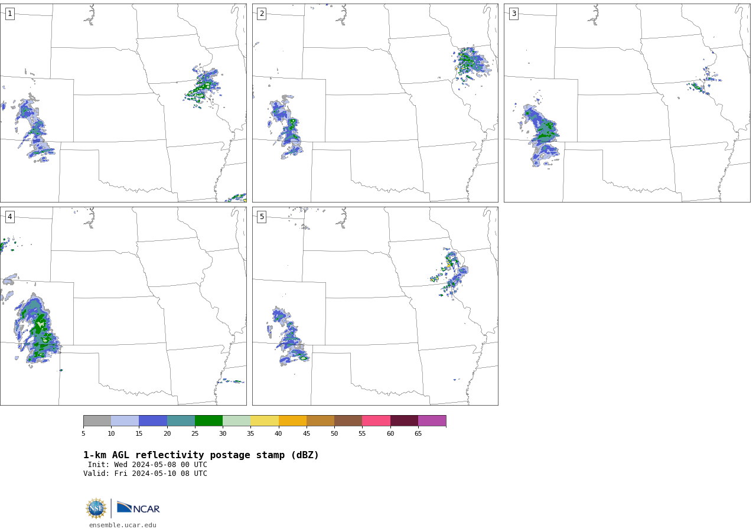This screenshot has height=532, width=756.
Task: Open ensemble member 5 reflectivity map
Action: 375,306
